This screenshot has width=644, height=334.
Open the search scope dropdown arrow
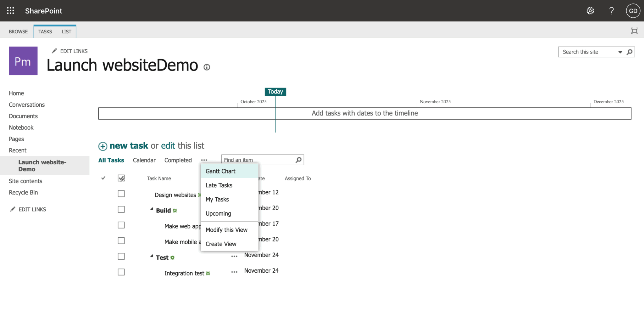pyautogui.click(x=620, y=52)
